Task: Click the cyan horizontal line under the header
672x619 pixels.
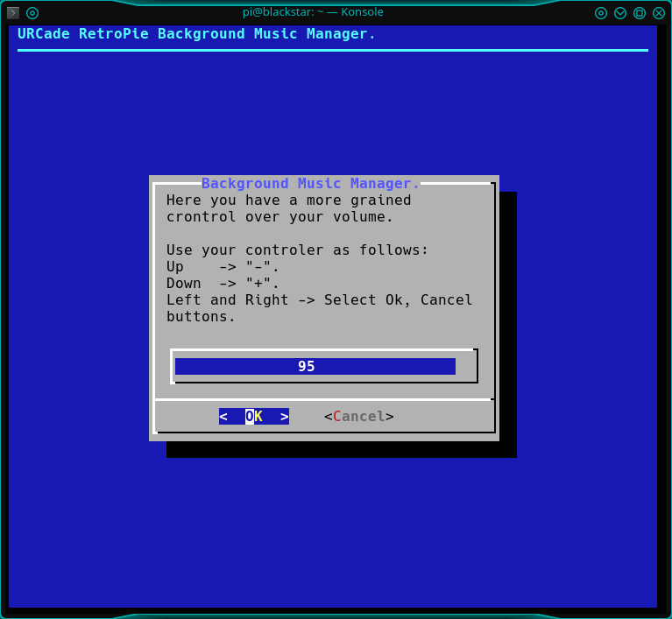Action: click(x=333, y=50)
